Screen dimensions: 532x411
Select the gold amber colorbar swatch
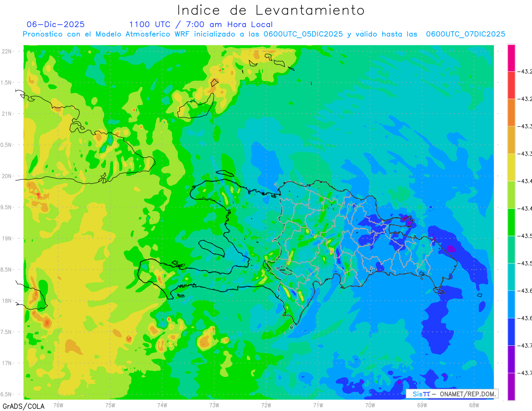[x=511, y=140]
